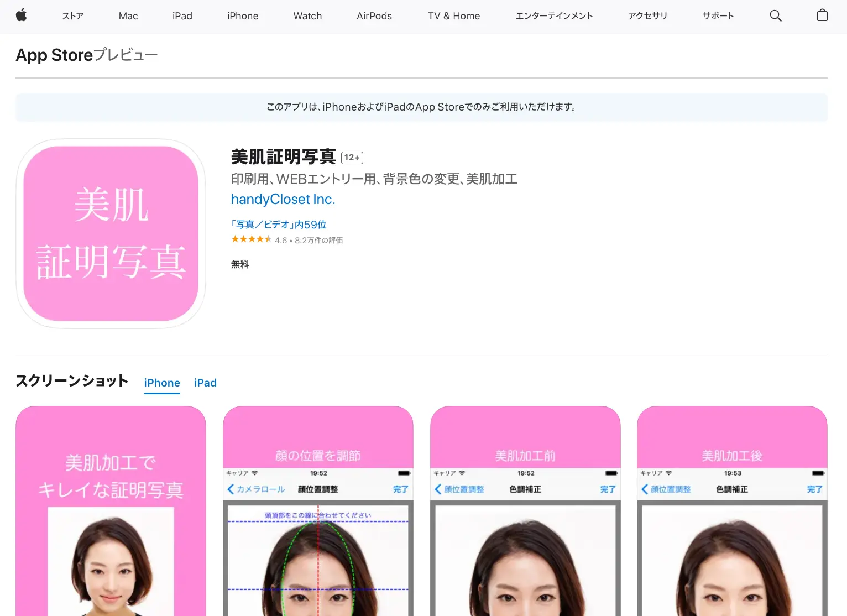Open the Mac menu item
The width and height of the screenshot is (847, 616).
click(128, 16)
